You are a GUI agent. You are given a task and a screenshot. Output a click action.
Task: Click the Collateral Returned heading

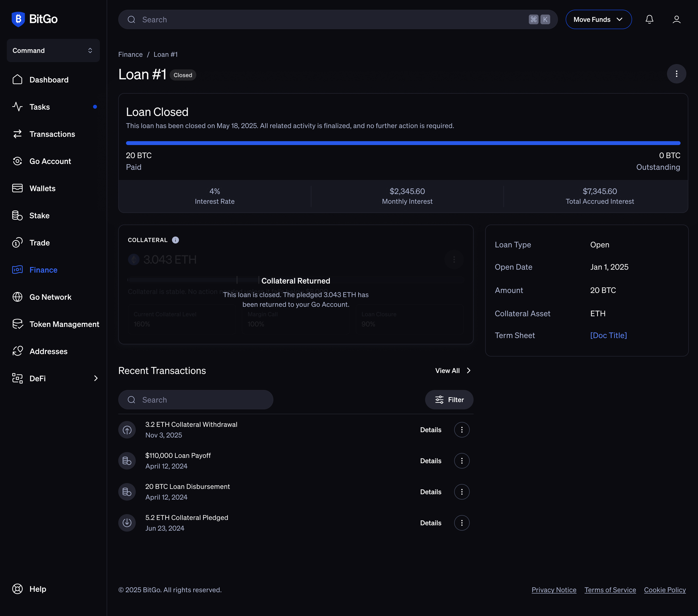click(x=295, y=280)
